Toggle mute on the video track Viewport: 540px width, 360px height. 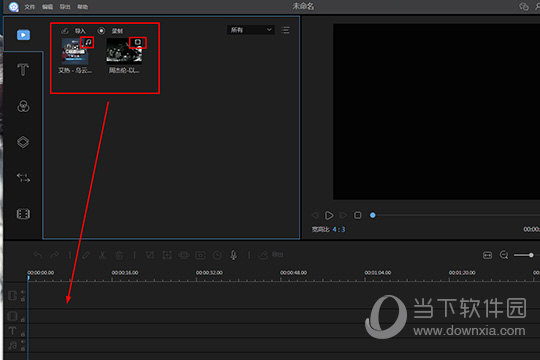[23, 292]
